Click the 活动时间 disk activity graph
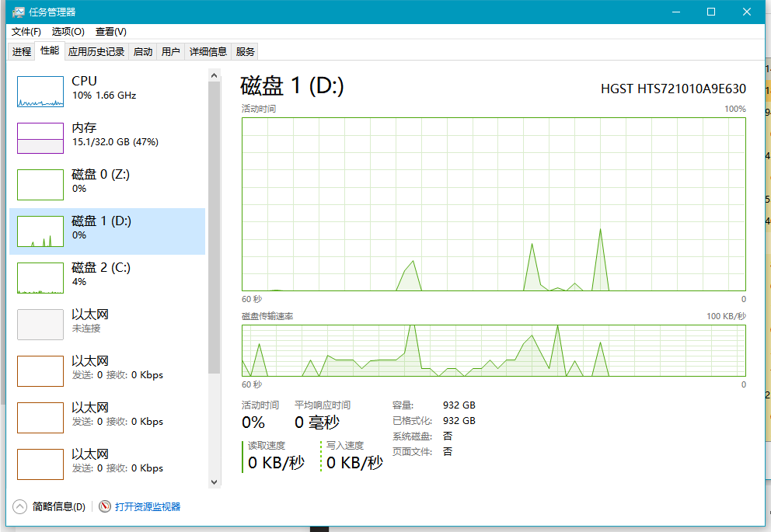This screenshot has height=532, width=771. 494,204
